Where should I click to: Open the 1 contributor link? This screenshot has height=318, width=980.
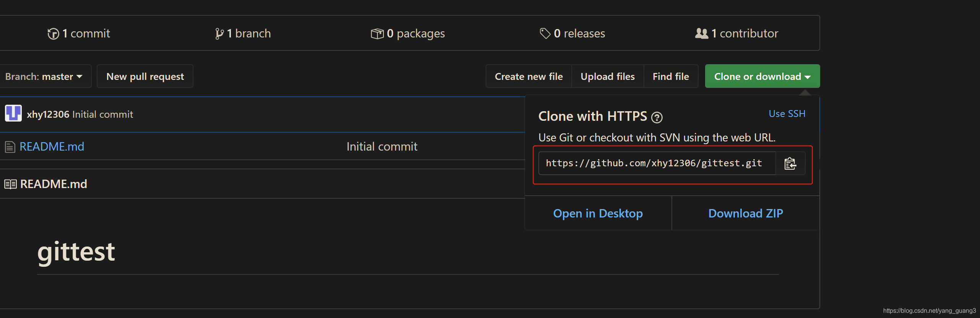736,34
